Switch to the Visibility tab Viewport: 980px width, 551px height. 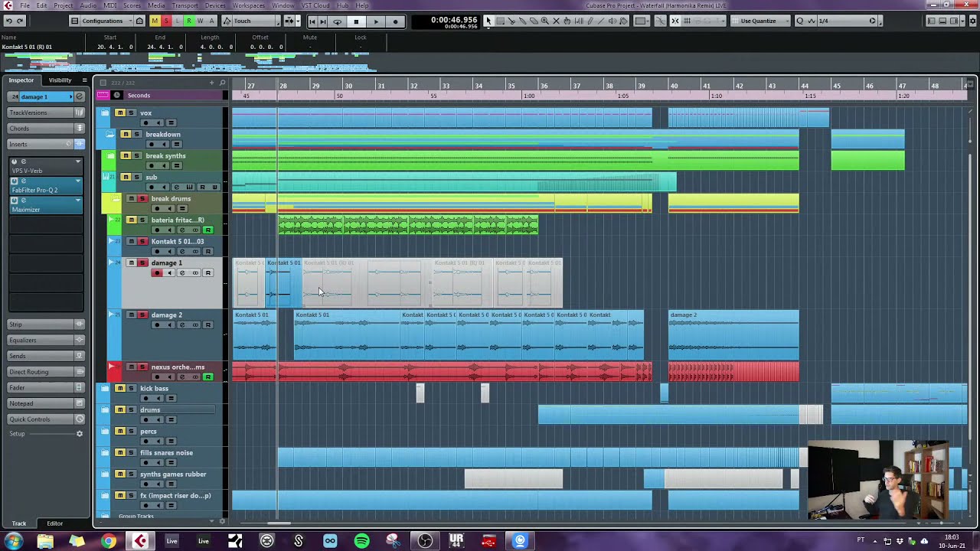click(x=60, y=80)
